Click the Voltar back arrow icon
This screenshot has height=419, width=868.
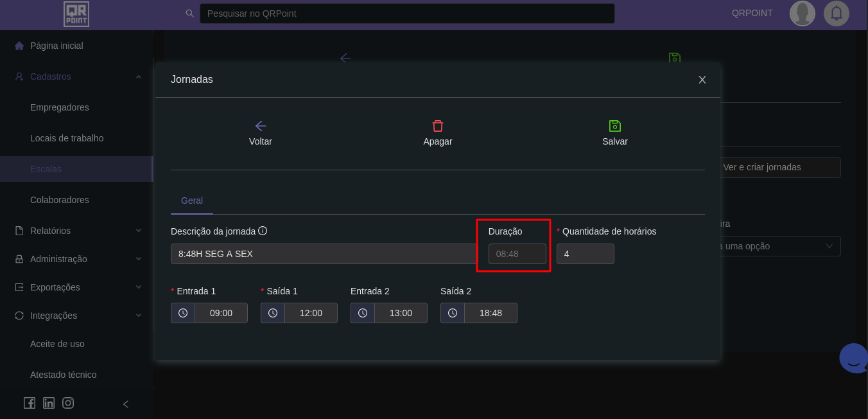(260, 126)
